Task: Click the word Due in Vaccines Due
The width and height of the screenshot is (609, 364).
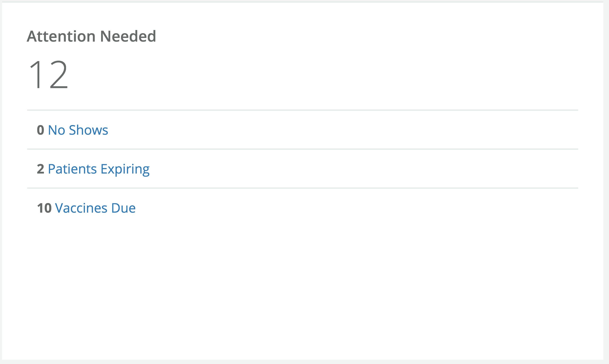Action: point(123,208)
